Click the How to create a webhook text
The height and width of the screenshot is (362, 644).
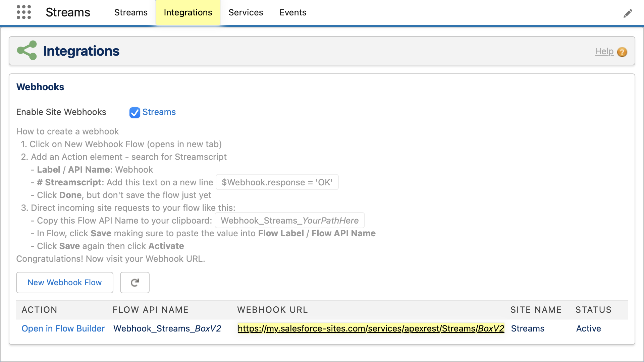point(67,131)
